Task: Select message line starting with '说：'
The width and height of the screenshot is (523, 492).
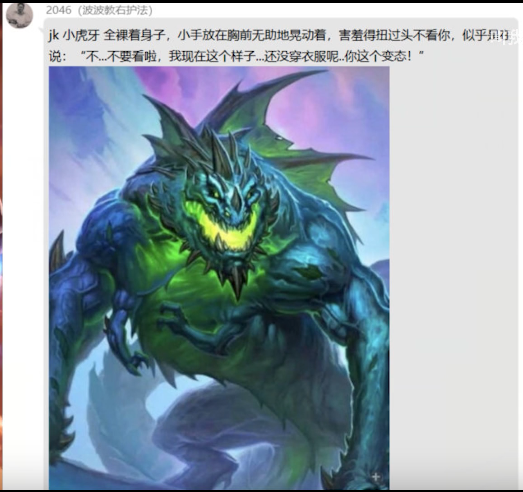Action: pos(236,56)
